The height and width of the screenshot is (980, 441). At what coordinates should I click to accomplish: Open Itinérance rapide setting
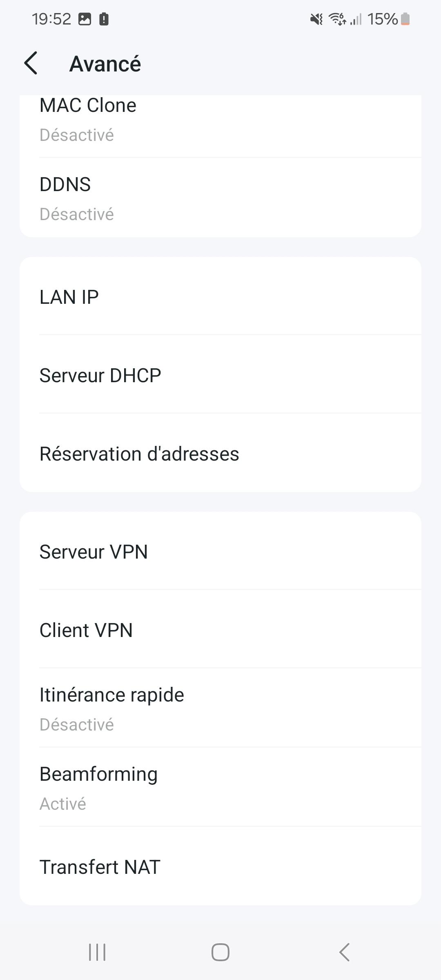[220, 708]
